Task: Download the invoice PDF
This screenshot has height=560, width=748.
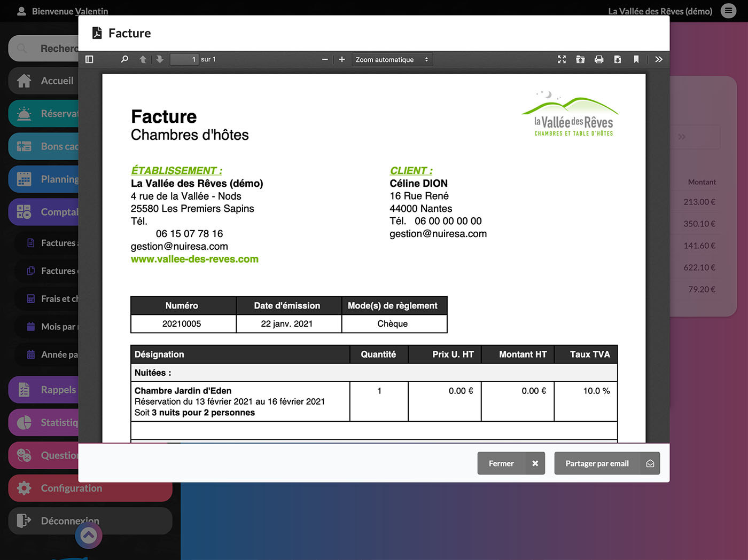Action: tap(618, 59)
